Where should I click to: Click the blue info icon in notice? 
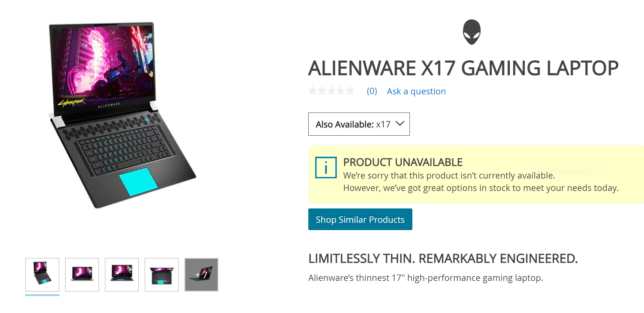[326, 167]
